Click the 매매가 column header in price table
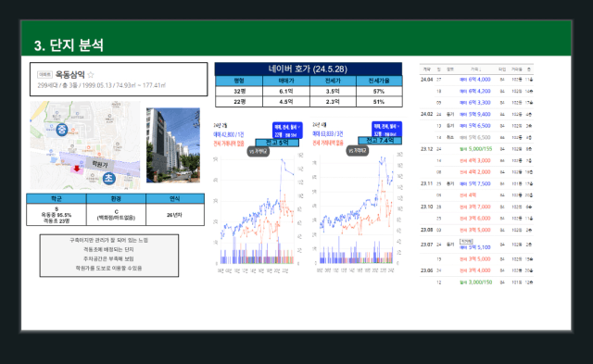Image resolution: width=593 pixels, height=364 pixels. (x=286, y=81)
